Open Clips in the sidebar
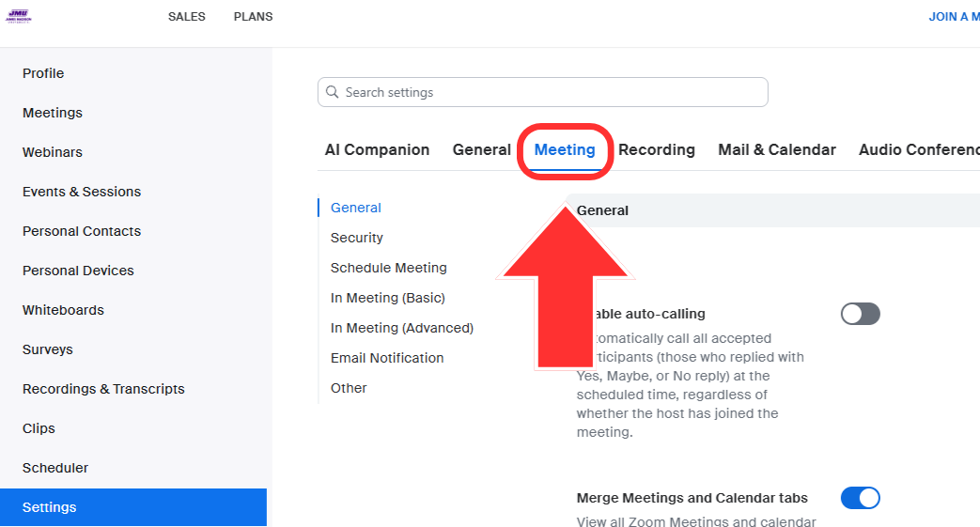The image size is (980, 527). point(39,427)
